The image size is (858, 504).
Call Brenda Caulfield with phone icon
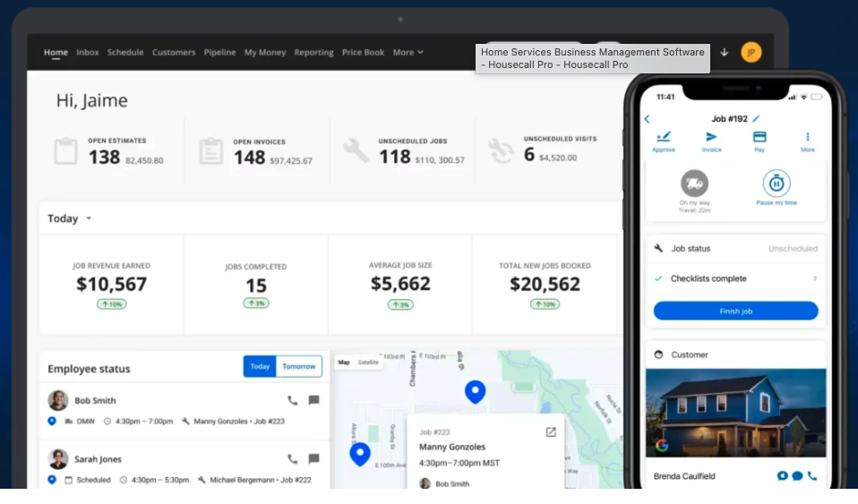point(812,476)
